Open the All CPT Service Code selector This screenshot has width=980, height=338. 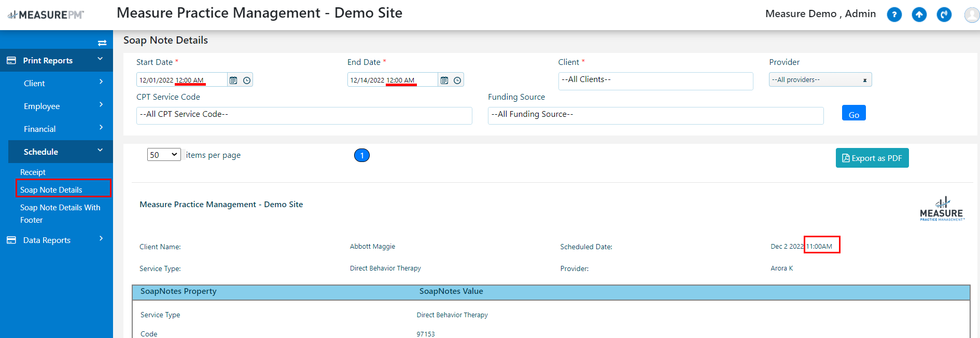pyautogui.click(x=304, y=116)
